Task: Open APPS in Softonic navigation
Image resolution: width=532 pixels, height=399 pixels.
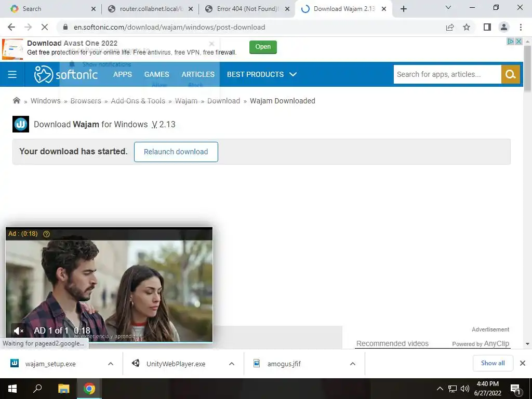Action: [x=123, y=74]
